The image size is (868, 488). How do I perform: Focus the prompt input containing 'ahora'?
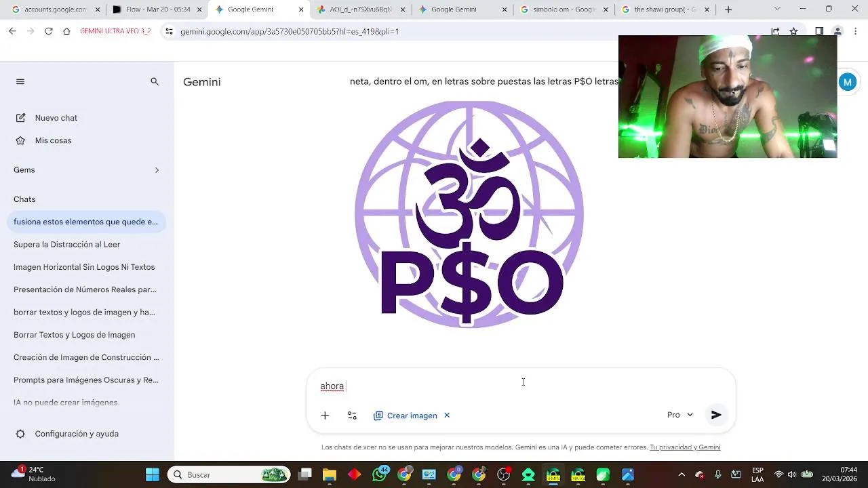pos(521,386)
